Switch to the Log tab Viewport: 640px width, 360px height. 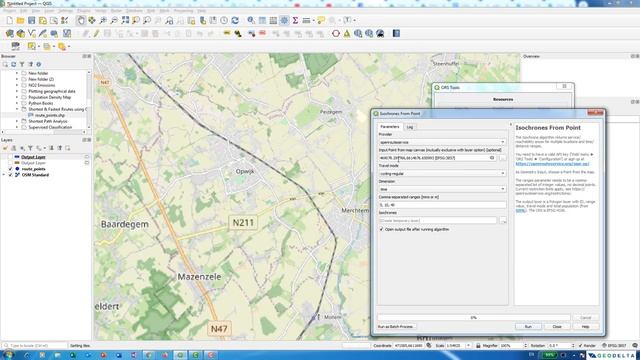tap(410, 127)
